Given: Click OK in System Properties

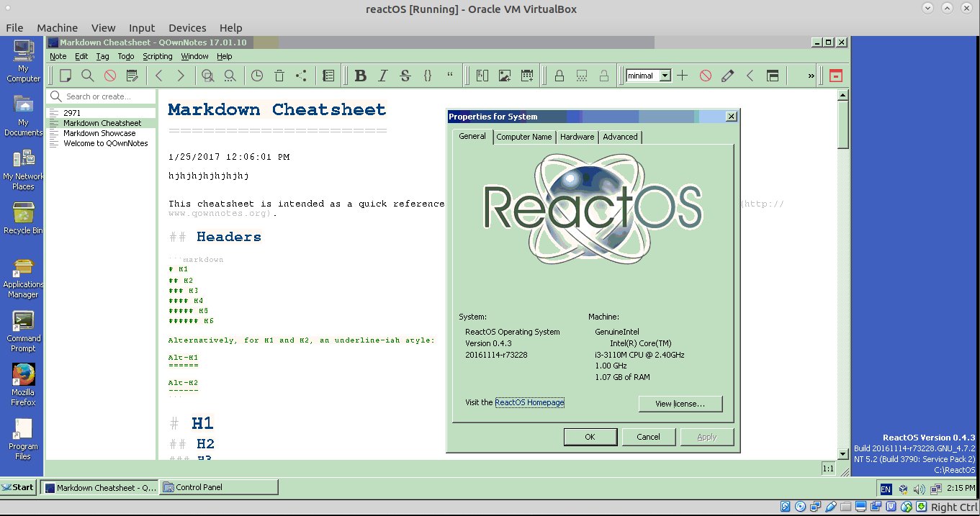Looking at the screenshot, I should coord(590,437).
